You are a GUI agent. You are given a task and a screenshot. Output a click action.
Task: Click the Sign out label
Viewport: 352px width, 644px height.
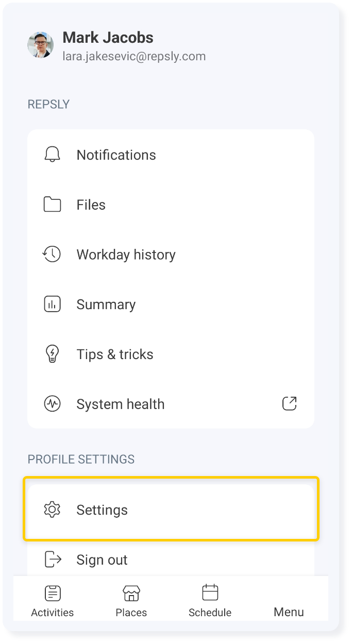click(x=102, y=560)
